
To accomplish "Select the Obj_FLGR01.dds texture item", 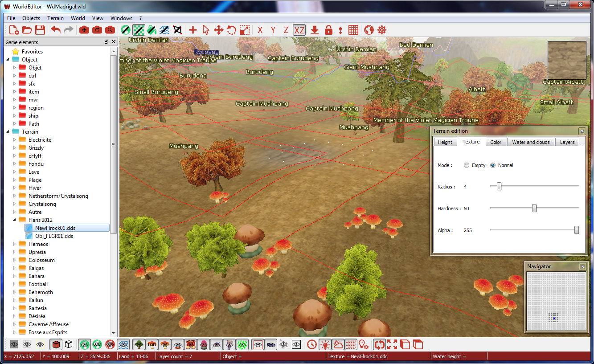I will (54, 236).
